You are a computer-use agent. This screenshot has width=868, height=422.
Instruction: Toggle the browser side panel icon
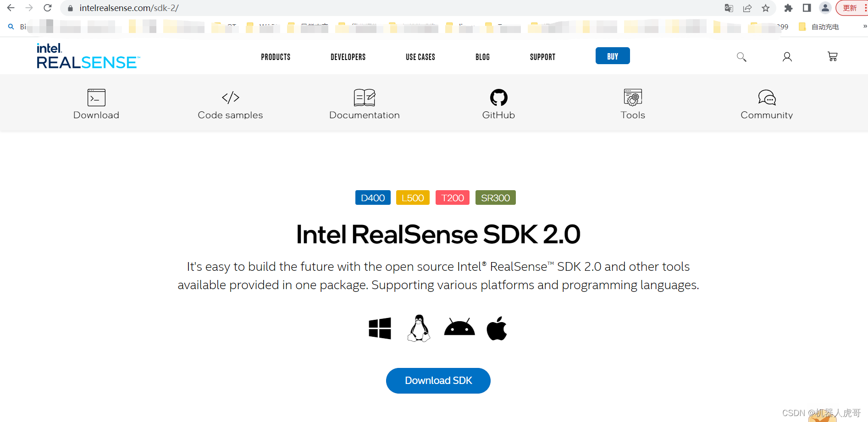click(x=807, y=8)
